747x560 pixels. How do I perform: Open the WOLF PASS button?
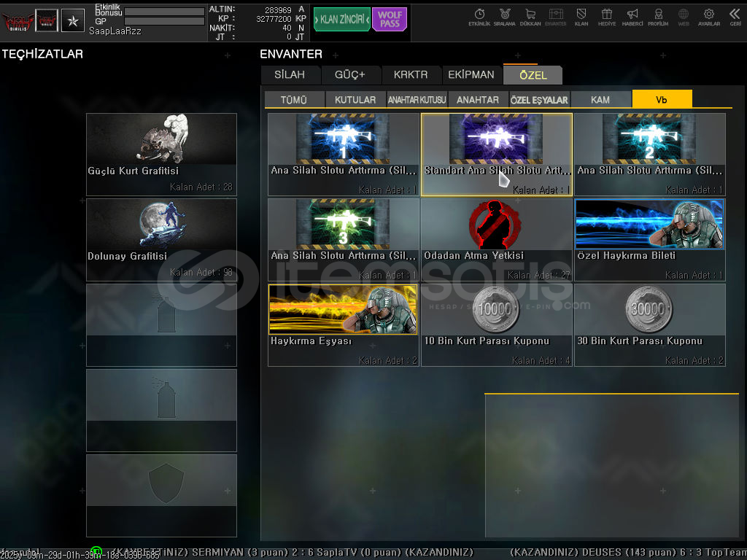(390, 20)
